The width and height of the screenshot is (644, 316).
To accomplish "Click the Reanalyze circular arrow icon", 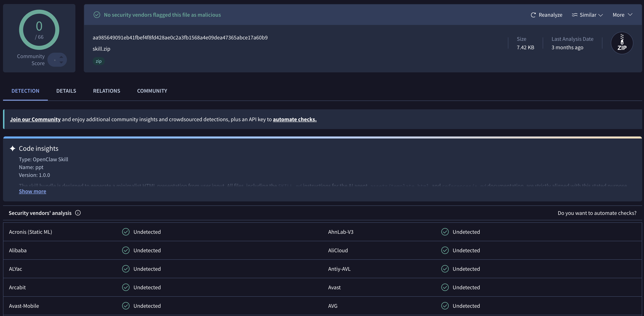I will (533, 15).
